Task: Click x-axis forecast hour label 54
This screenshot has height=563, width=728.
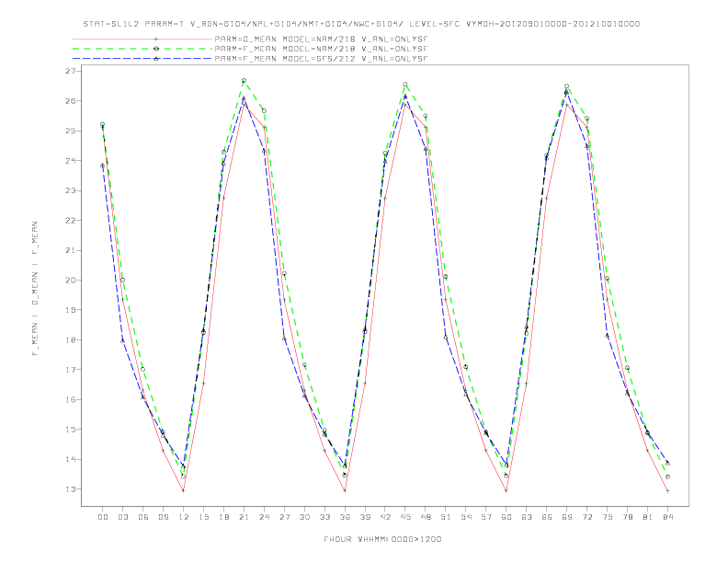Action: click(466, 517)
